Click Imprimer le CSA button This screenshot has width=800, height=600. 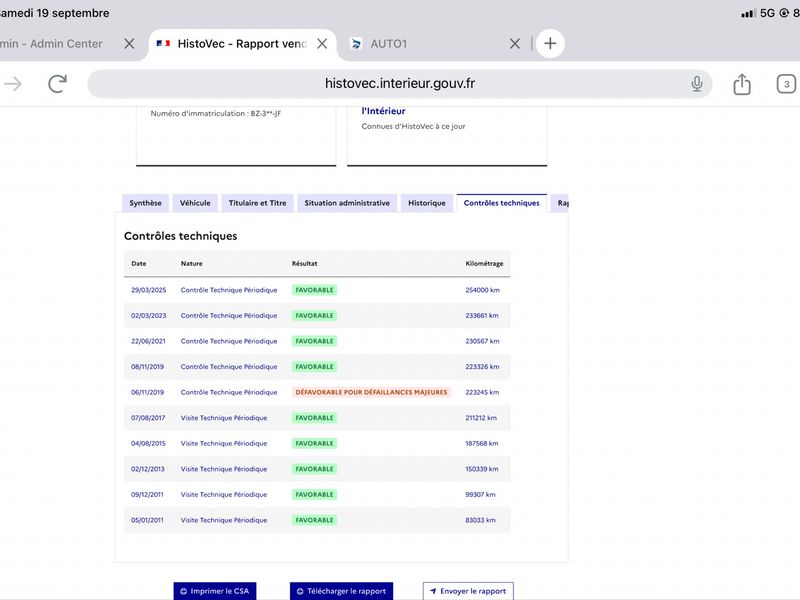point(215,591)
